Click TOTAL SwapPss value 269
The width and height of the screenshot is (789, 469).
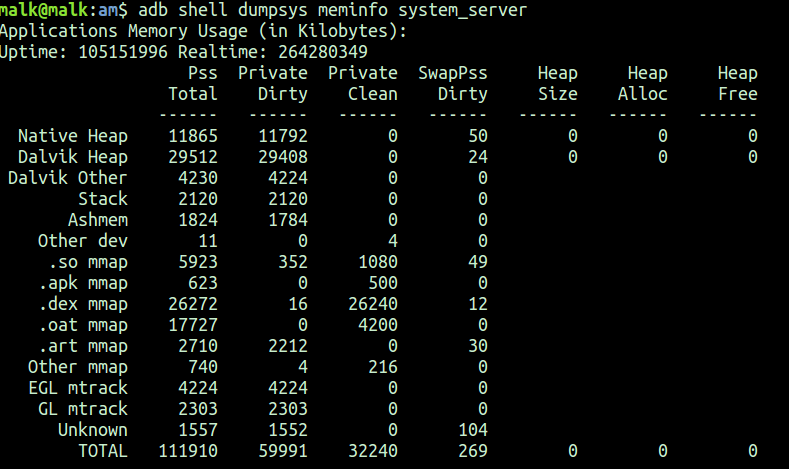coord(473,451)
